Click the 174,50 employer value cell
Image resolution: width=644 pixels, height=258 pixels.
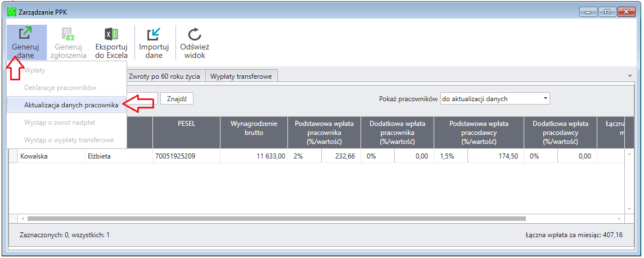(x=496, y=156)
